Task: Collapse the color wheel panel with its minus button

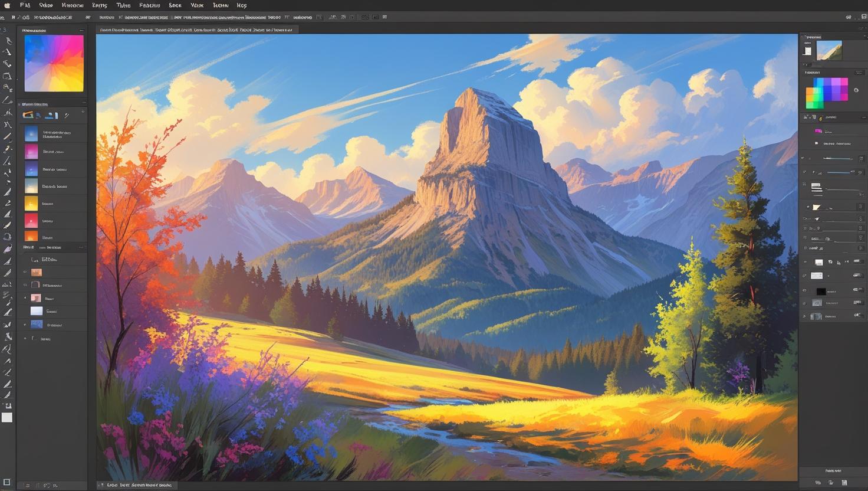Action: [81, 30]
